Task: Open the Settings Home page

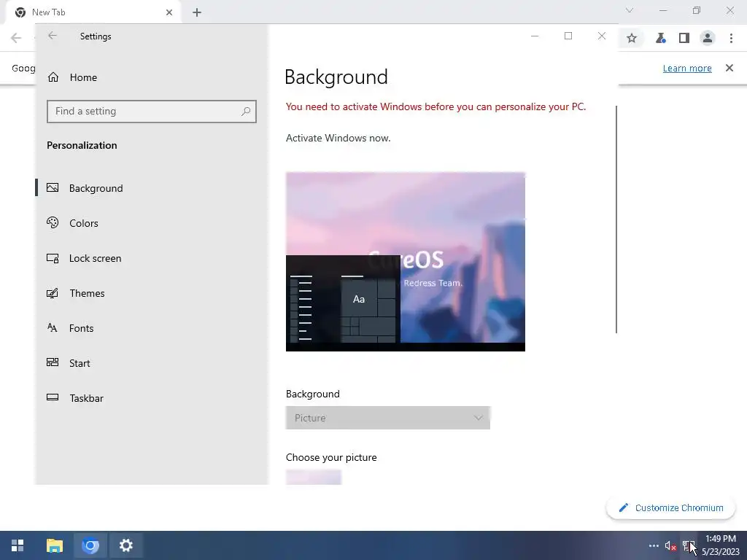Action: point(72,77)
